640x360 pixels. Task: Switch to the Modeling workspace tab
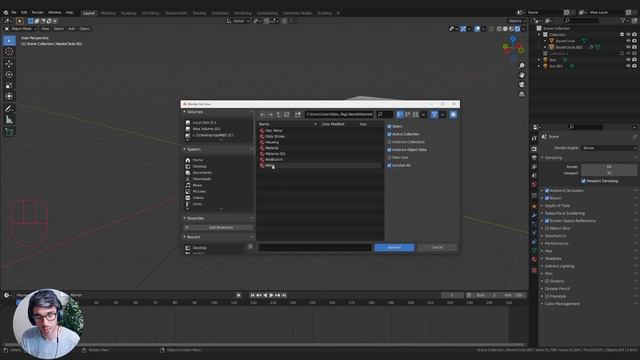coord(108,13)
